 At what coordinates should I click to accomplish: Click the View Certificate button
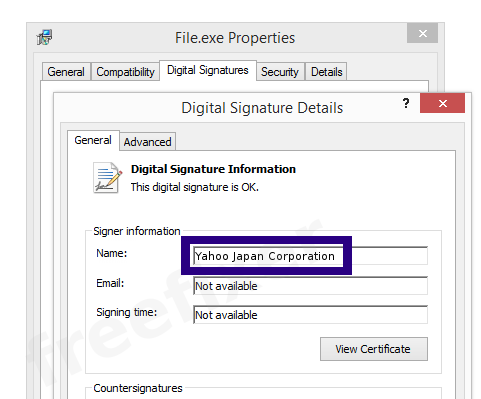[x=374, y=349]
